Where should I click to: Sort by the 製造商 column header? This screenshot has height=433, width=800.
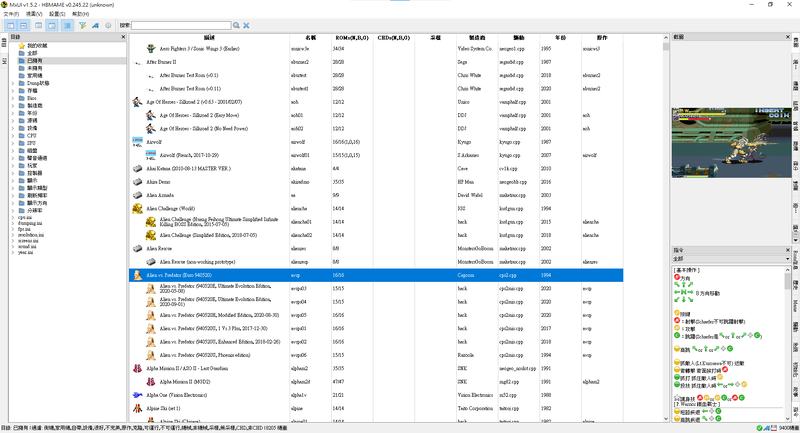(x=477, y=38)
